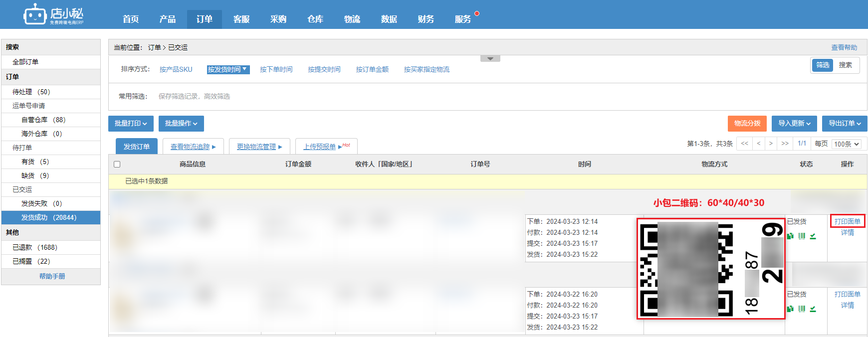Click 打印面单 for the 2024-03-22 16:20 order
The width and height of the screenshot is (868, 337).
point(848,294)
